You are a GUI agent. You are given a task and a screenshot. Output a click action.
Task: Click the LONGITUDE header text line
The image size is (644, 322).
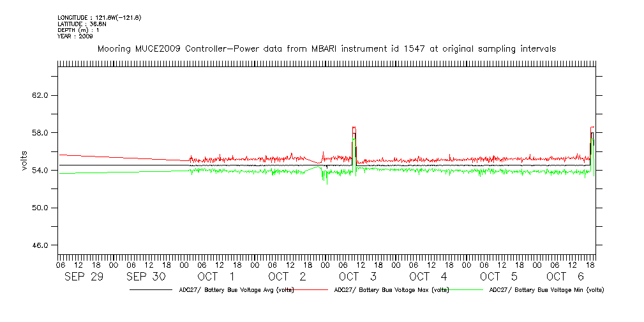pos(99,17)
